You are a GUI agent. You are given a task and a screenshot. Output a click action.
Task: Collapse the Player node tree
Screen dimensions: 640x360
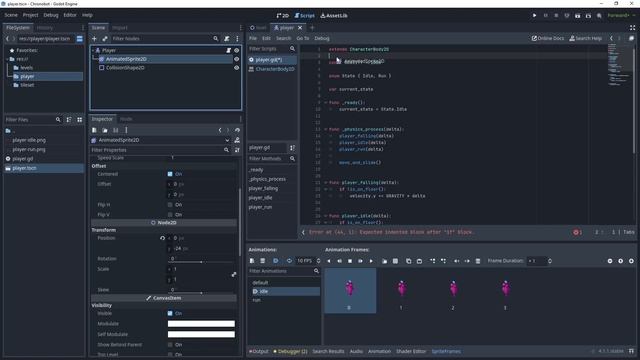click(93, 50)
